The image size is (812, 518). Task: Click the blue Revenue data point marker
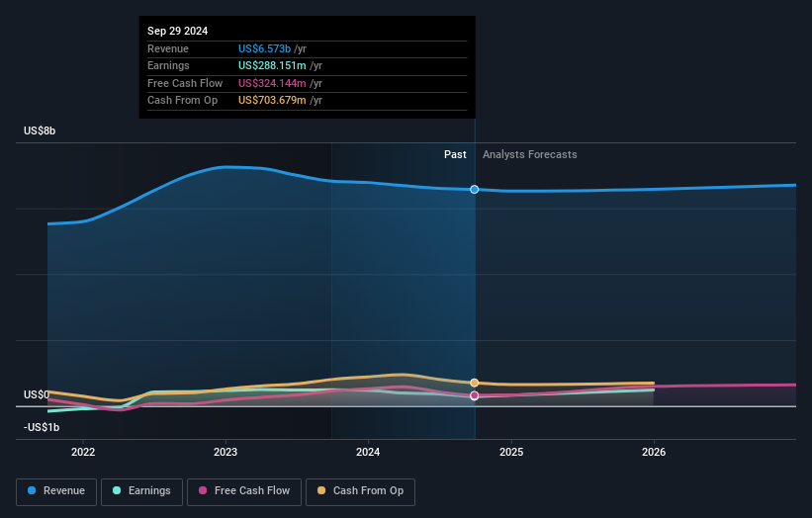[475, 190]
